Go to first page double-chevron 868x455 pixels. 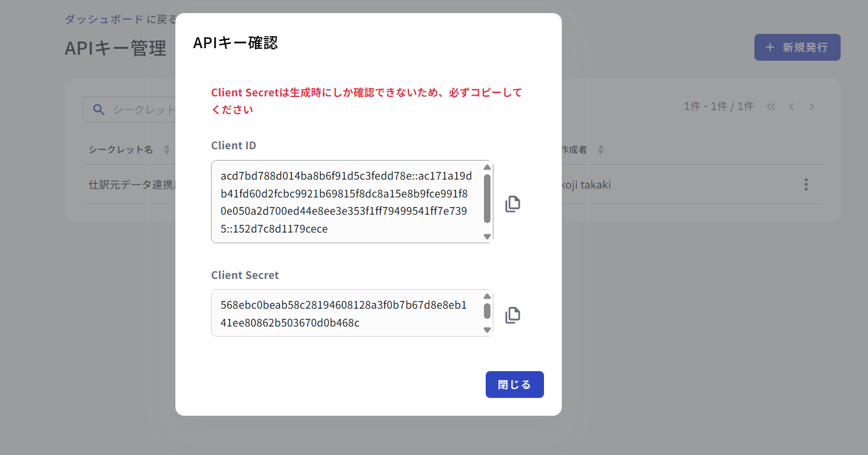coord(771,107)
